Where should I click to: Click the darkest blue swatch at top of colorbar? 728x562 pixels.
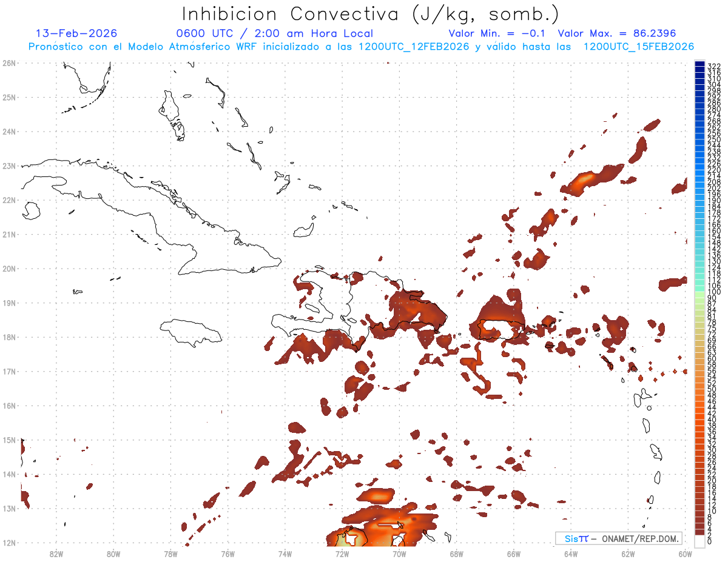coord(700,64)
